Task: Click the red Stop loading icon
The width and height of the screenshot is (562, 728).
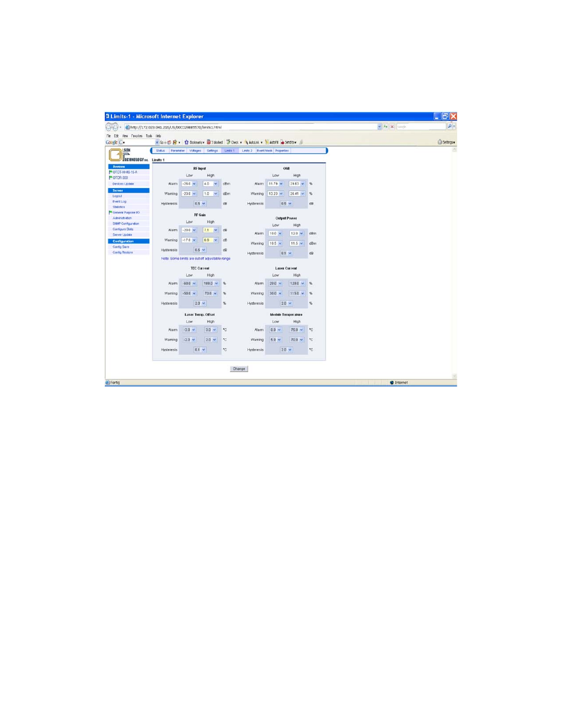Action: (392, 127)
